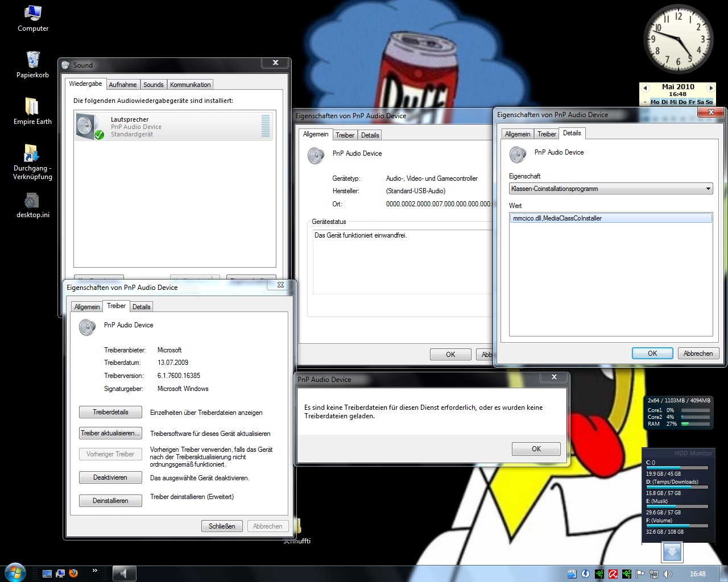
Task: Open the Computer desktop icon
Action: click(x=33, y=18)
